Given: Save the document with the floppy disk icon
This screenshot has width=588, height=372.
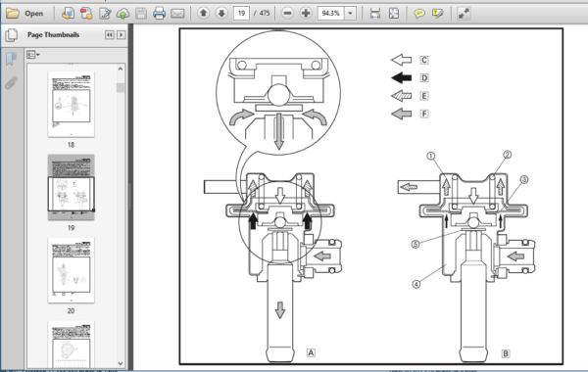Looking at the screenshot, I should coord(141,14).
